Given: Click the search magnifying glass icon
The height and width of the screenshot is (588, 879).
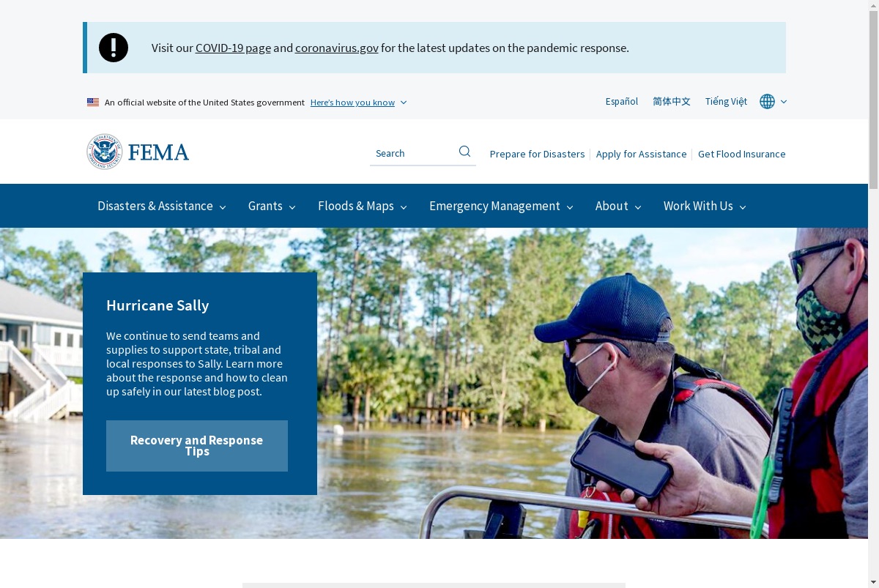Looking at the screenshot, I should coord(464,152).
